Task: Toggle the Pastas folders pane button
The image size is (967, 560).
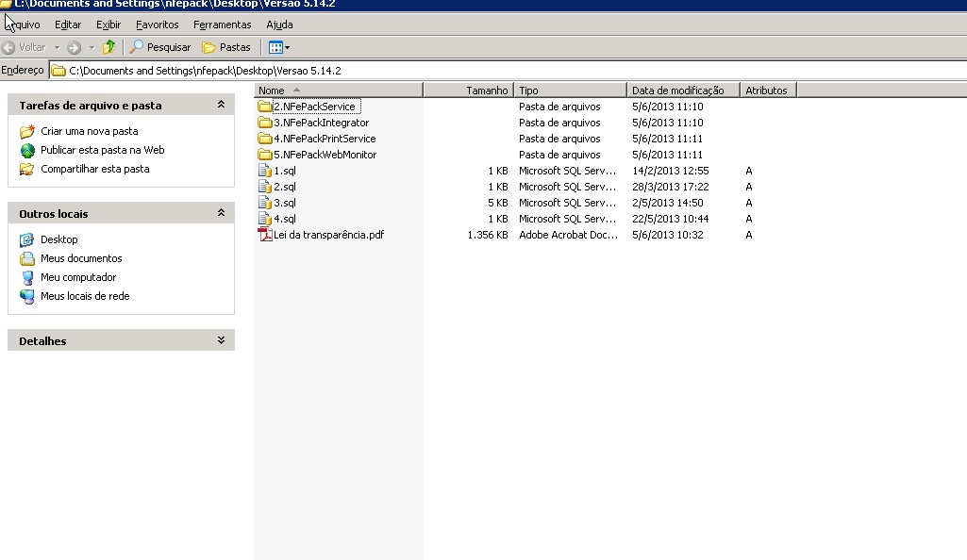Action: coord(226,47)
